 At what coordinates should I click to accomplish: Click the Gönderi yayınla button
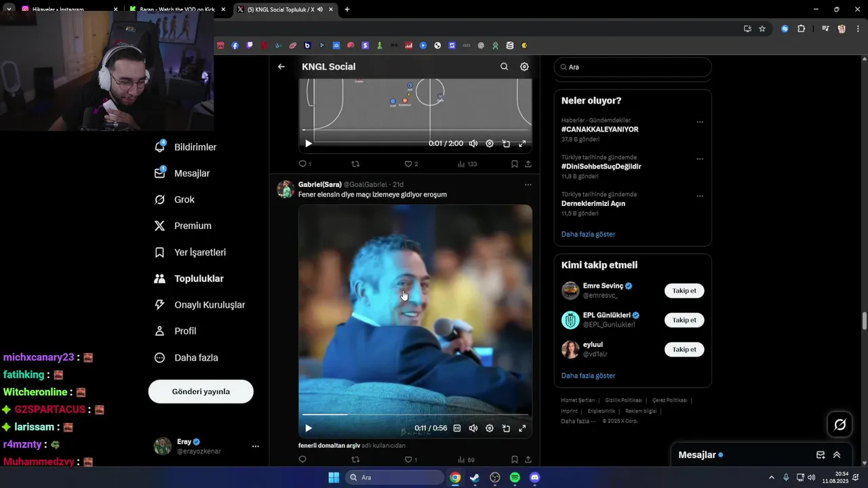click(x=201, y=392)
